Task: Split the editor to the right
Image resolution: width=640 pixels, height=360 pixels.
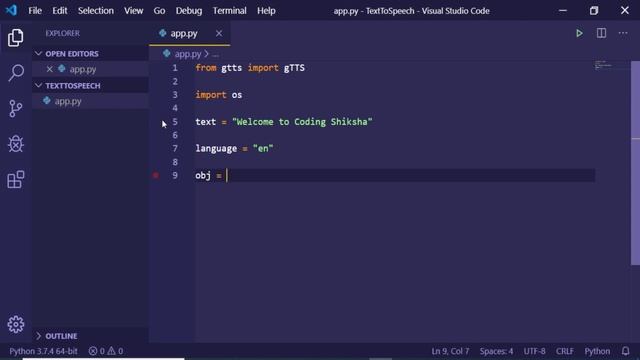Action: click(x=601, y=33)
